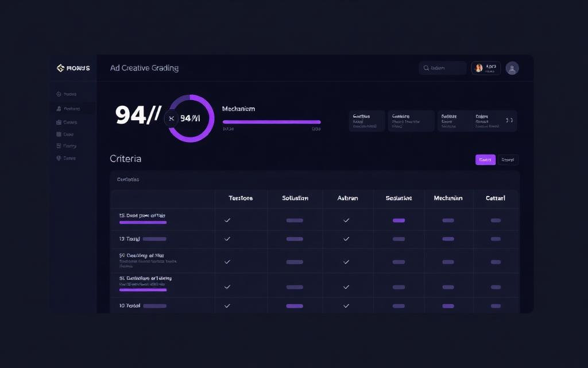Click the last column header after Mechanism
The image size is (588, 368).
point(496,198)
